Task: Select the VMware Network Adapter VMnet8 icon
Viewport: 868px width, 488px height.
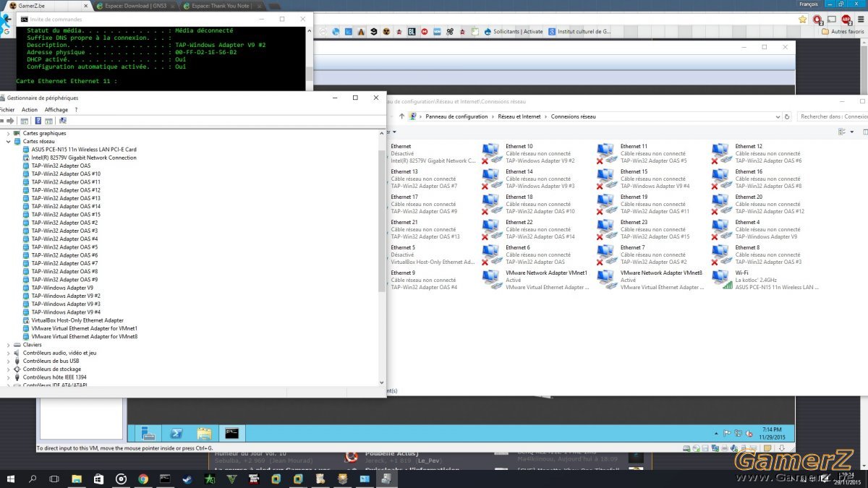Action: (x=607, y=280)
